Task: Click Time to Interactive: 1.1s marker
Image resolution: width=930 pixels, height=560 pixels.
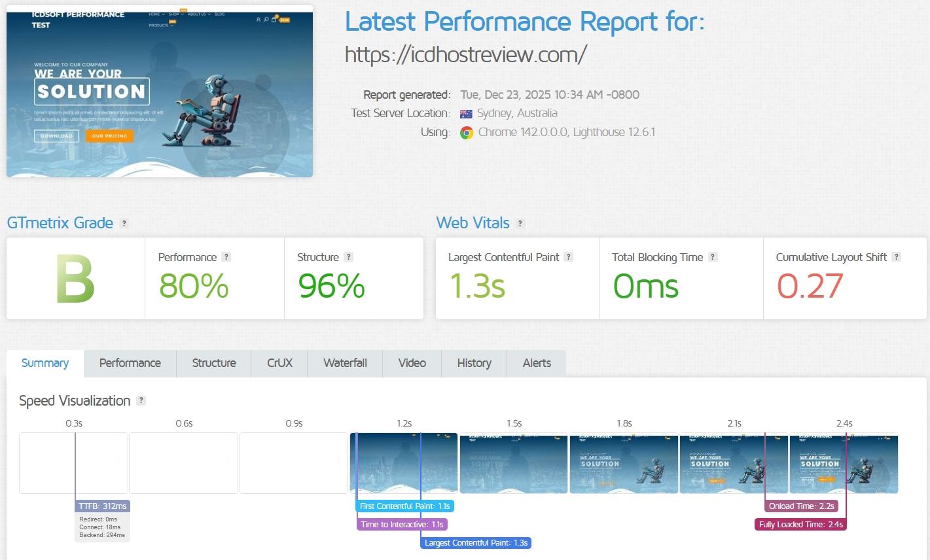Action: click(402, 525)
